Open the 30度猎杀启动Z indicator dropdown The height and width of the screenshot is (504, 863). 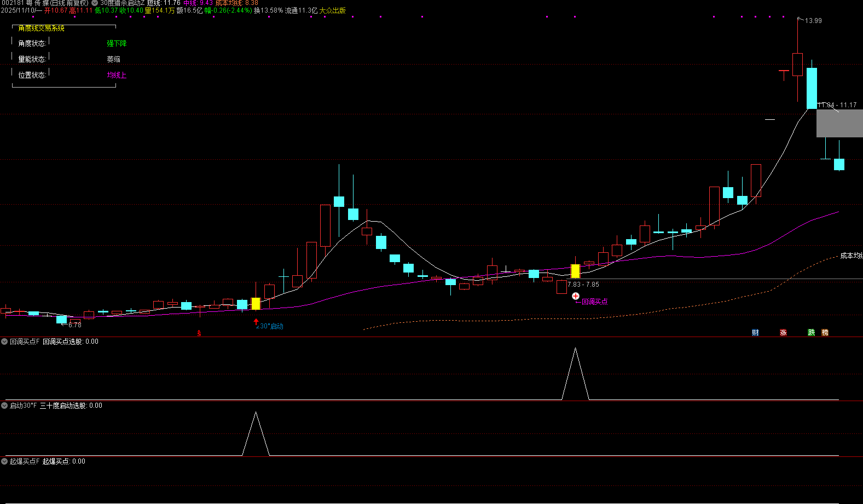[x=95, y=3]
